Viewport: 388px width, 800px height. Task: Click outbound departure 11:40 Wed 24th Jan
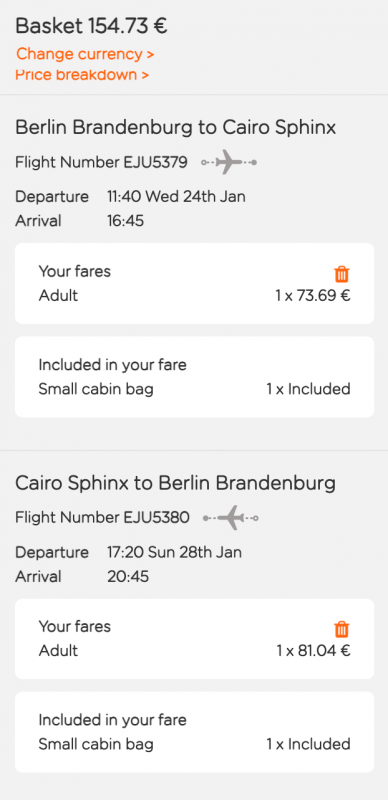click(x=176, y=196)
